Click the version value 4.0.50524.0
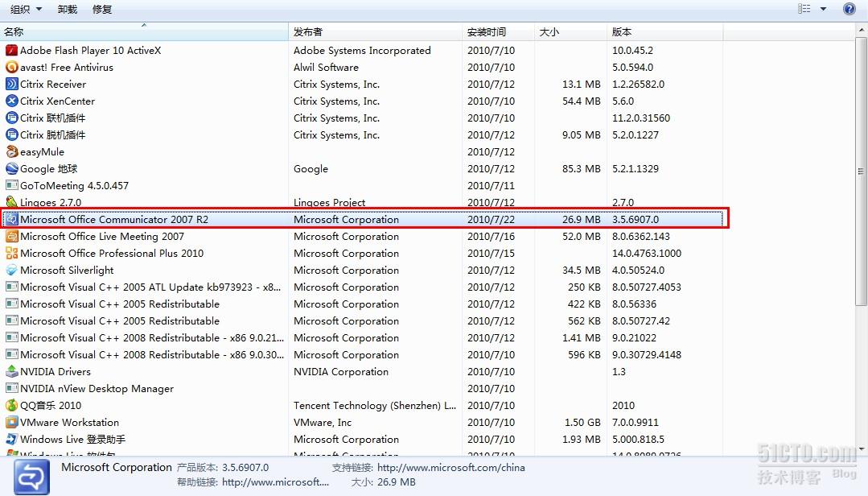Screen dimensions: 868x496 (x=638, y=271)
